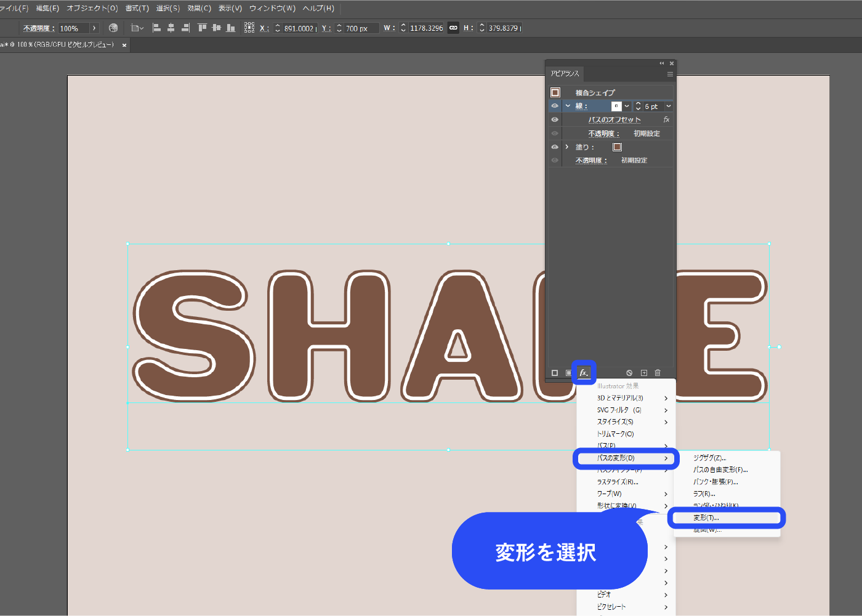Screen dimensions: 862x616
Task: Collapse the 線 stroke row chevron
Action: pos(568,106)
